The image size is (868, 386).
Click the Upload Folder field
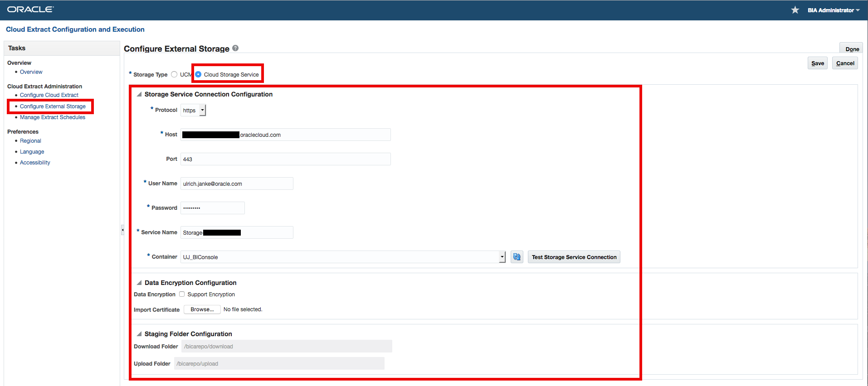[x=279, y=363]
